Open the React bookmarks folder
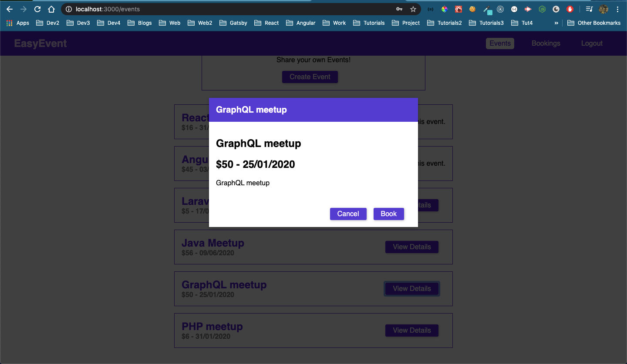This screenshot has width=627, height=364. 266,23
